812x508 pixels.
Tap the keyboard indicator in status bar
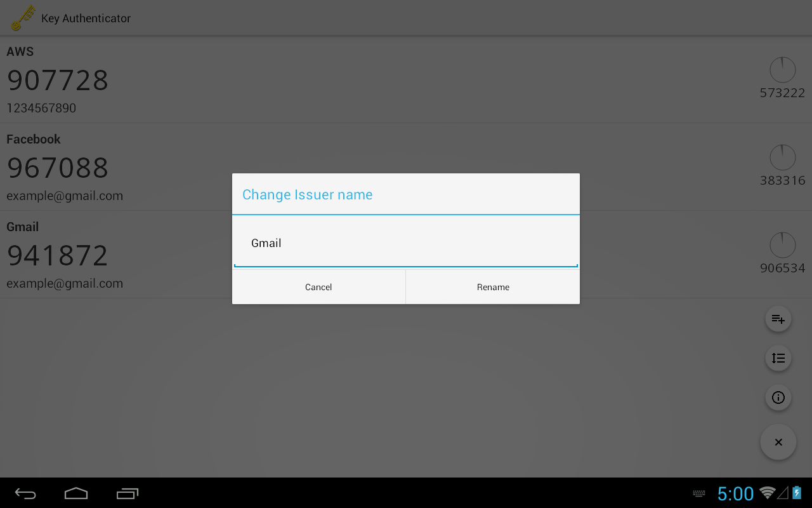[699, 493]
